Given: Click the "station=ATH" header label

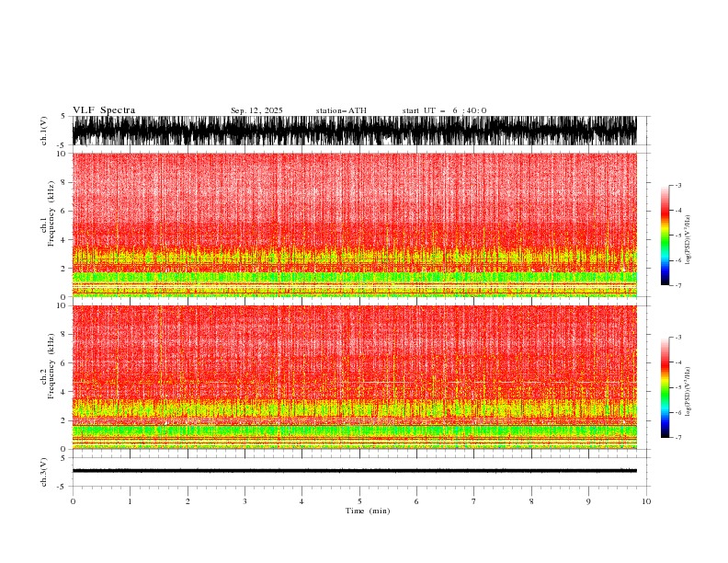Looking at the screenshot, I should tap(341, 110).
